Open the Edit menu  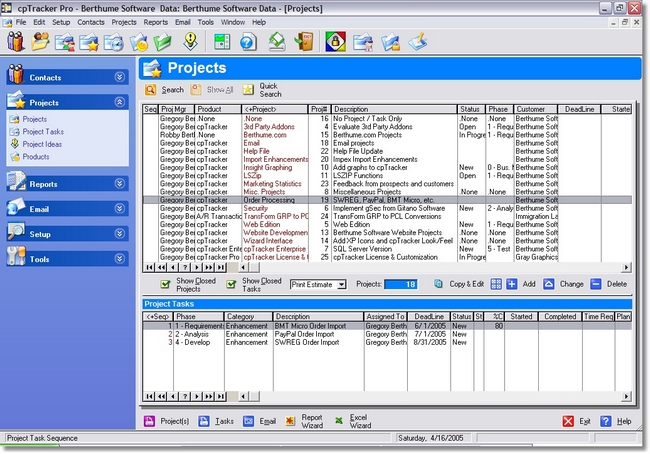[x=39, y=22]
